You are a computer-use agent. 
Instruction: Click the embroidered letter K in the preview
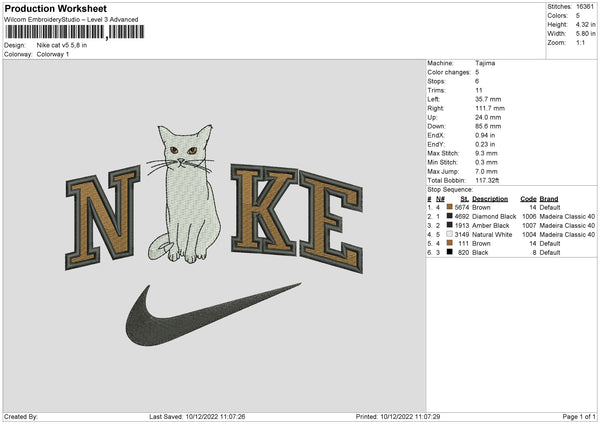(264, 210)
